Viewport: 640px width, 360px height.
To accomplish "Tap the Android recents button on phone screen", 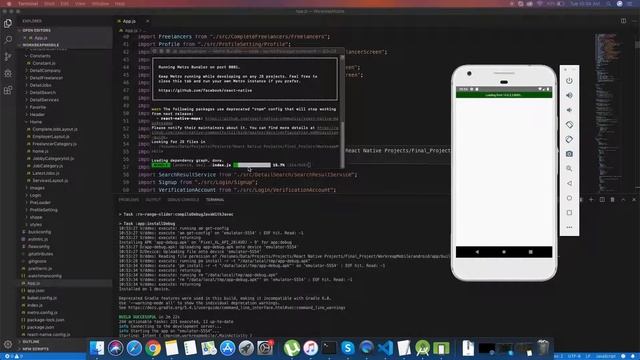I will point(530,252).
